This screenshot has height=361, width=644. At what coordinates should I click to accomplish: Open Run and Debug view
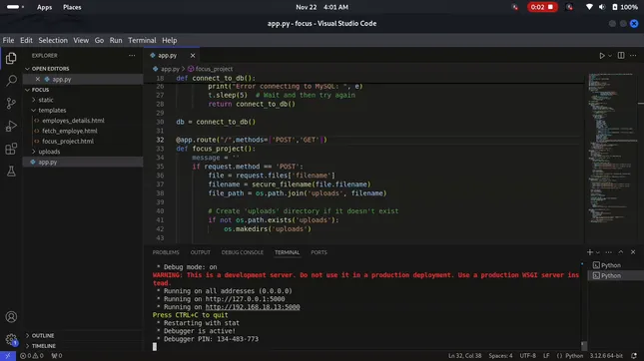[x=11, y=126]
